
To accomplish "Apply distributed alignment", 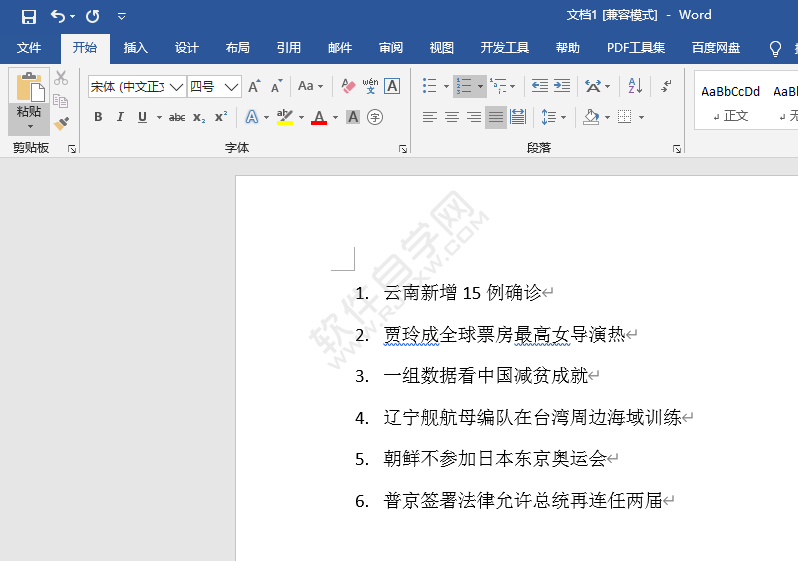I will point(518,117).
